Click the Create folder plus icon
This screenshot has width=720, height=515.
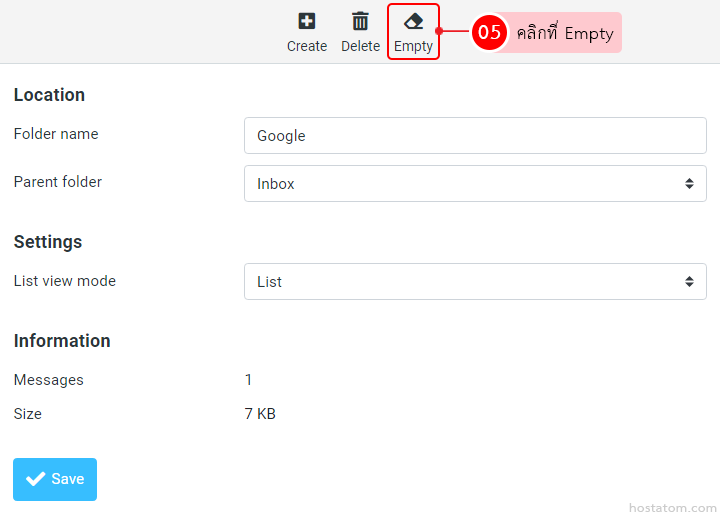pos(307,21)
